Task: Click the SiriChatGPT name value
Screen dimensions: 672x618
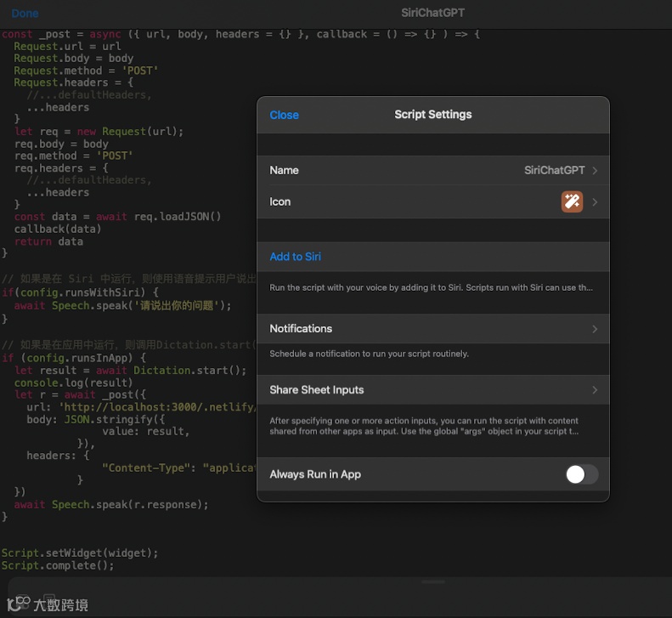Action: pyautogui.click(x=554, y=170)
